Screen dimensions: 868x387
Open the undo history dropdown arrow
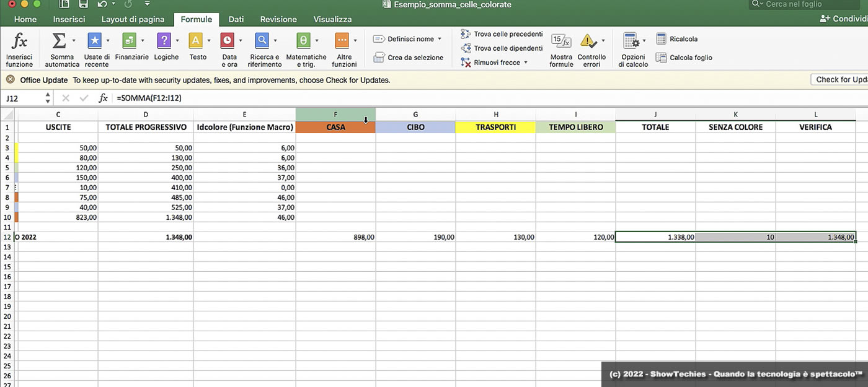114,4
